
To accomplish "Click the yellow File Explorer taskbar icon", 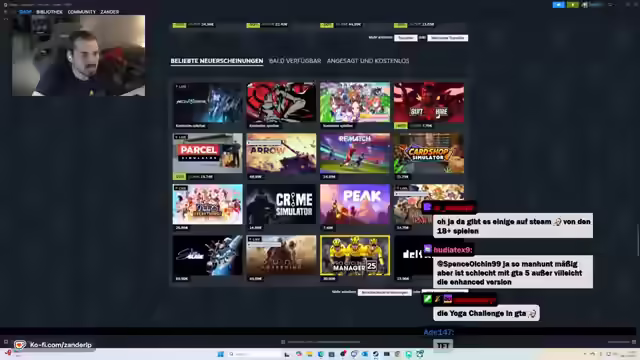I will (x=309, y=354).
